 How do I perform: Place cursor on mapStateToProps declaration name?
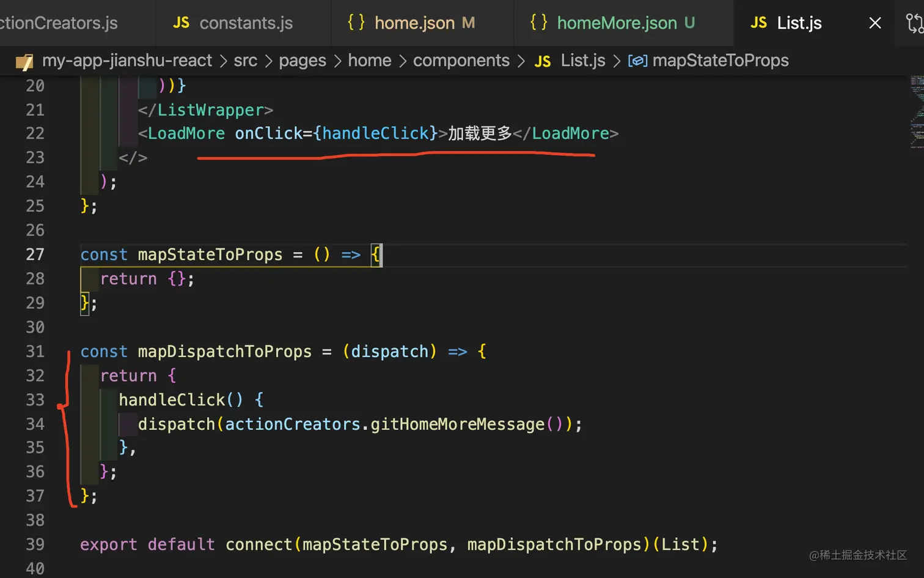[x=210, y=254]
